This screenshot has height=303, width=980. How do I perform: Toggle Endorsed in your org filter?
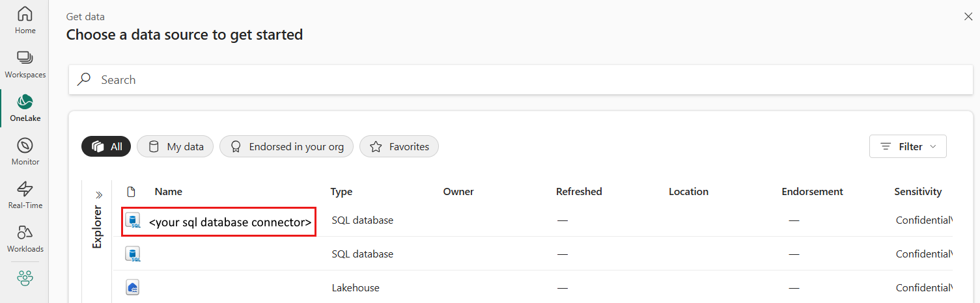coord(287,147)
